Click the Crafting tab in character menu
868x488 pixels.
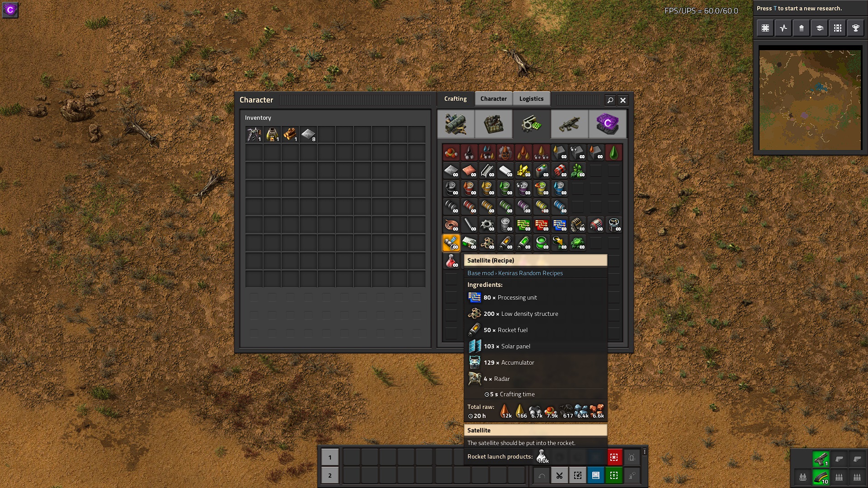(455, 99)
